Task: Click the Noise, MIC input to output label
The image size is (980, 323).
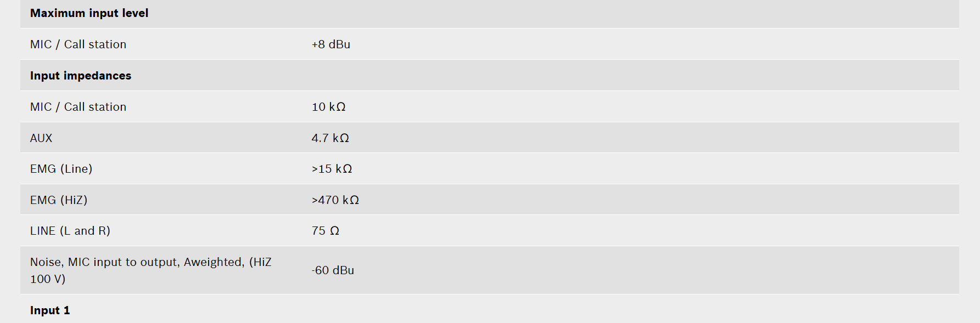Action: pyautogui.click(x=151, y=270)
